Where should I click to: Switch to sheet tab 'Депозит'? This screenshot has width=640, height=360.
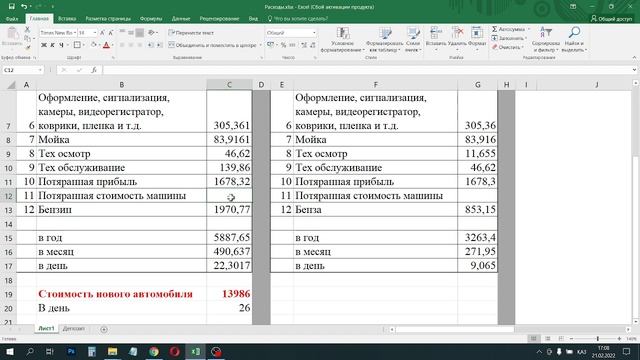74,329
